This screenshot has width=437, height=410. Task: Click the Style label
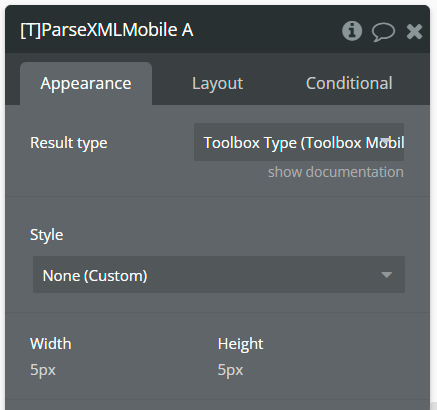pos(47,235)
